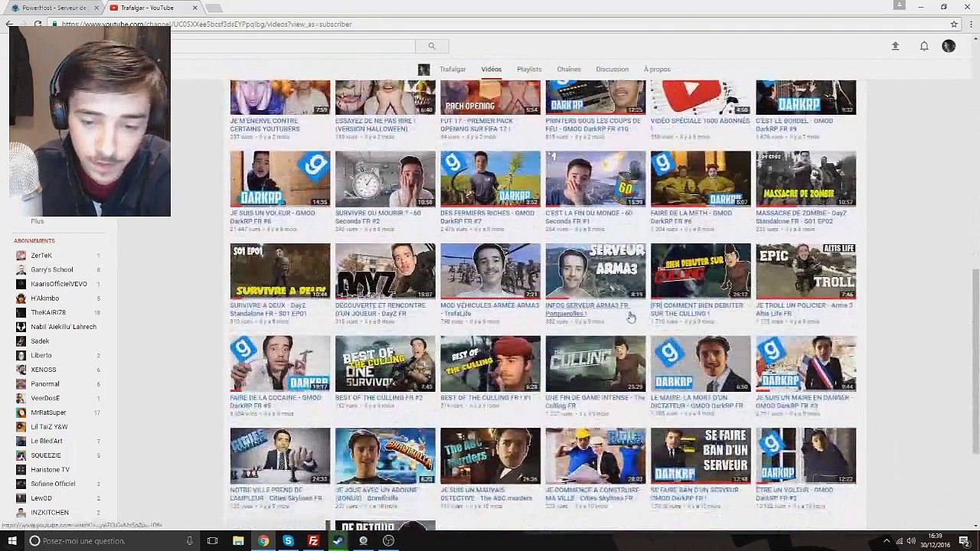Click the MrRatSuper subscription avatar
Viewport: 980px width, 551px height.
(21, 412)
